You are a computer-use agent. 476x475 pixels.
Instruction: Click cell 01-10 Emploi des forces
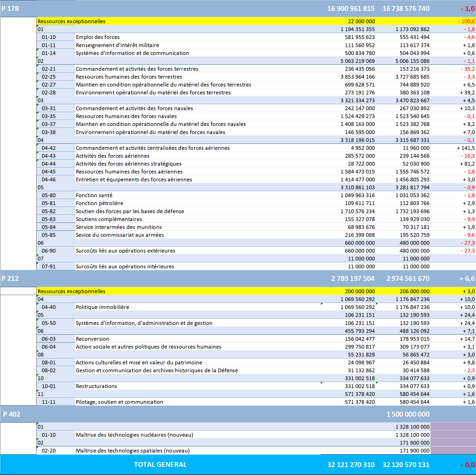[98, 37]
